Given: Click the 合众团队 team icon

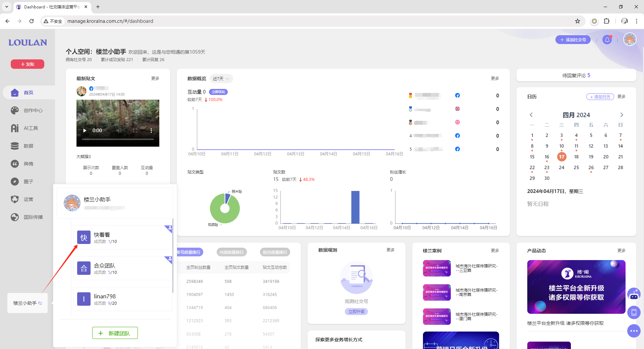Looking at the screenshot, I should [x=84, y=268].
